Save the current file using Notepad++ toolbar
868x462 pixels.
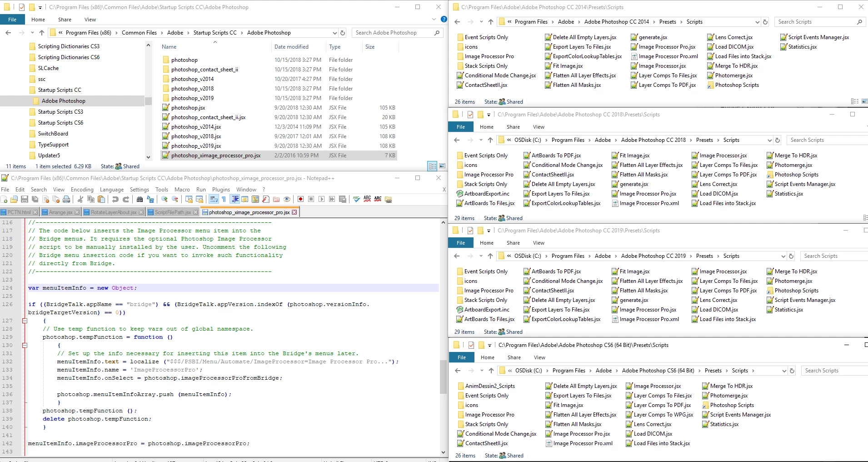25,199
